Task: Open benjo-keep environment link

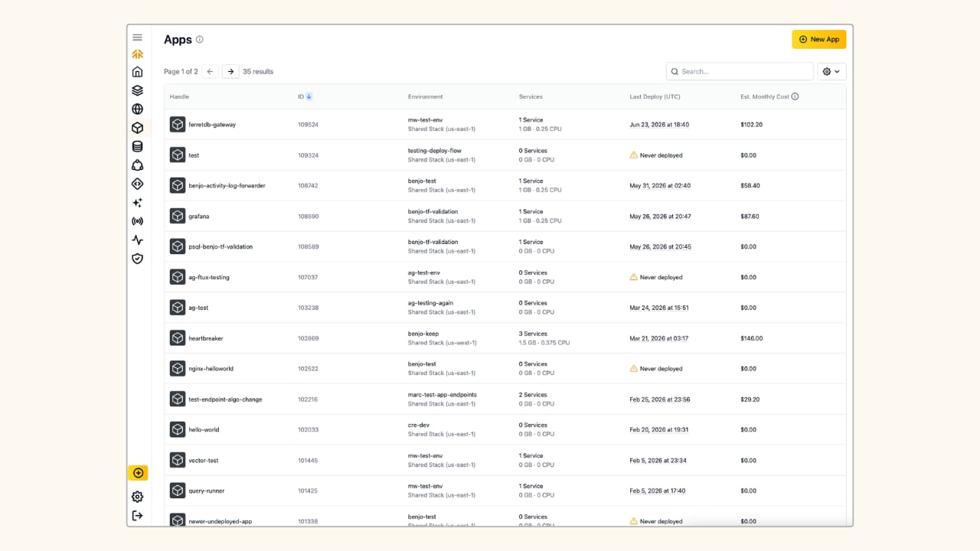Action: pos(423,334)
